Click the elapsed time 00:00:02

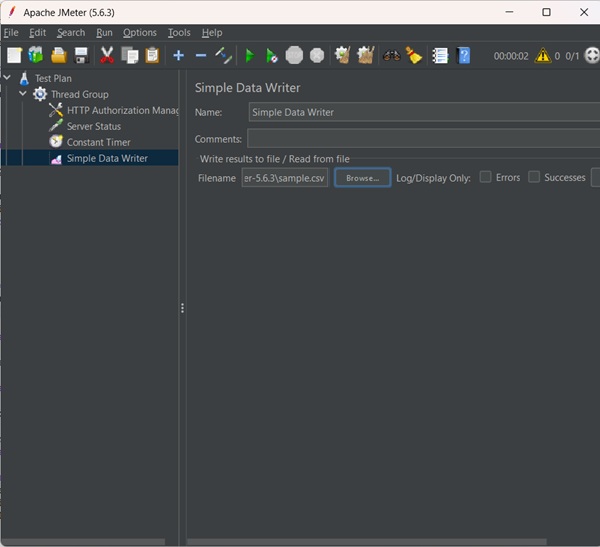point(511,56)
